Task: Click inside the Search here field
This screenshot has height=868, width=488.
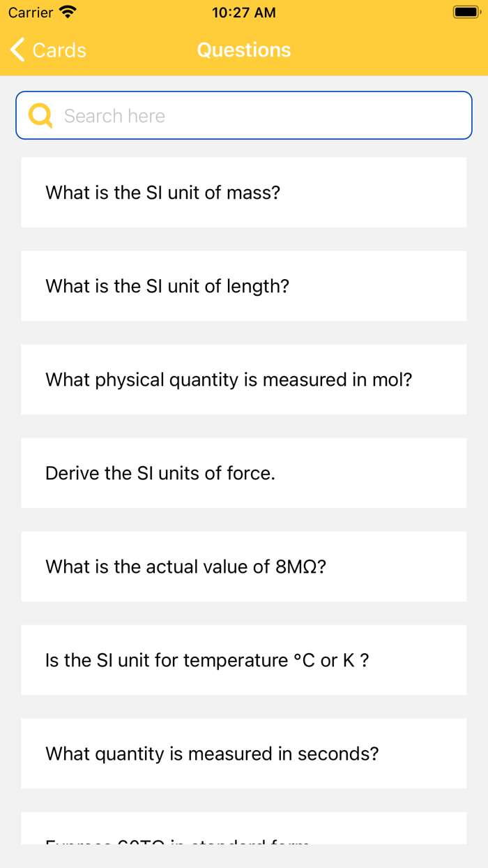Action: click(x=243, y=114)
